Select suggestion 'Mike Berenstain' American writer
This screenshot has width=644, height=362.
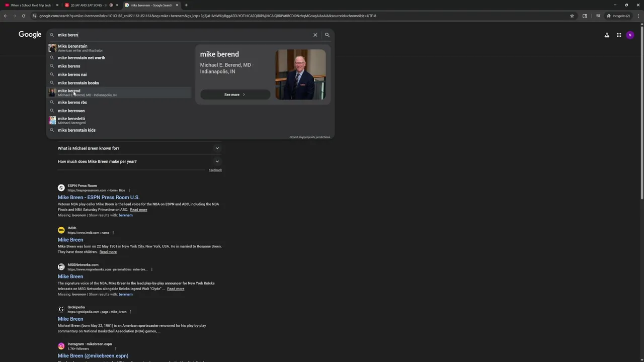click(x=119, y=48)
